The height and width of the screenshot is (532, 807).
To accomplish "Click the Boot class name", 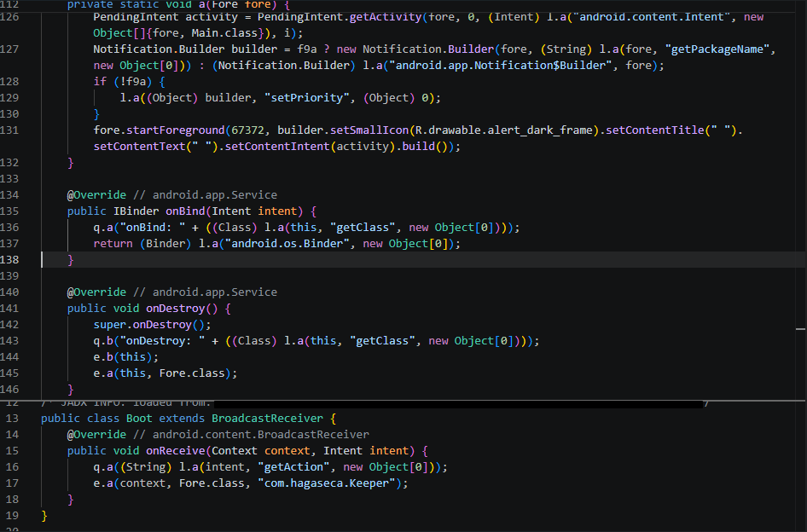I will (139, 419).
